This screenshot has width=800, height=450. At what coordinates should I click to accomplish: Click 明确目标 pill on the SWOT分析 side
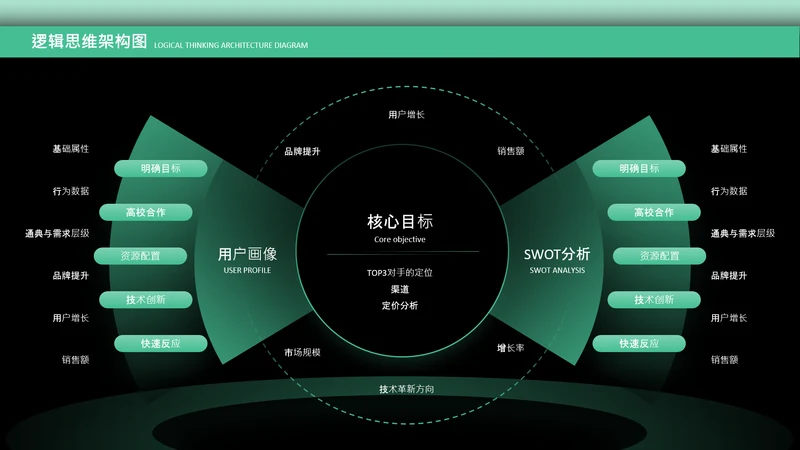(639, 168)
